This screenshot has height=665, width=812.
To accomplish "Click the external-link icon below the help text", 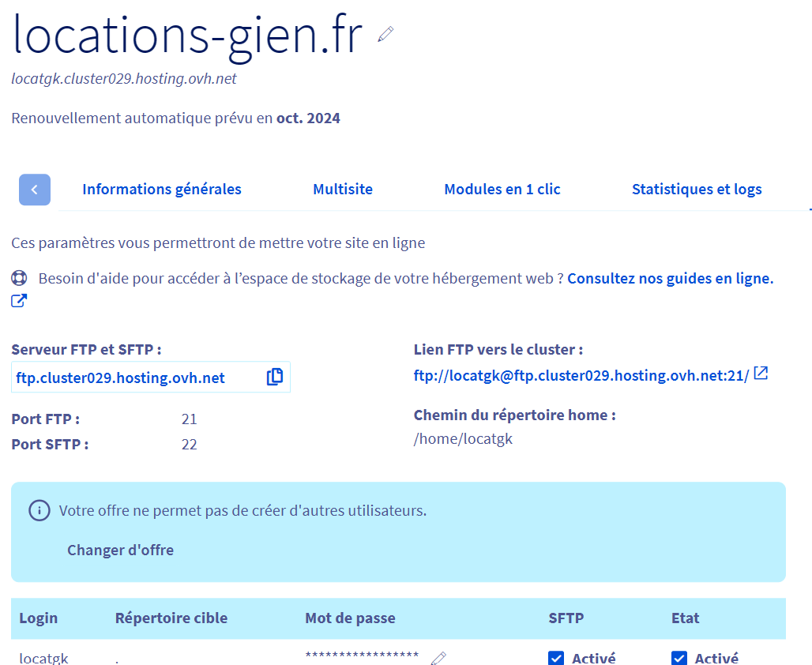I will 19,301.
